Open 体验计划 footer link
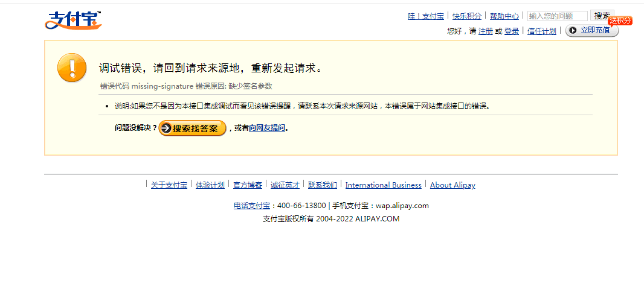This screenshot has height=301, width=644. [x=210, y=185]
